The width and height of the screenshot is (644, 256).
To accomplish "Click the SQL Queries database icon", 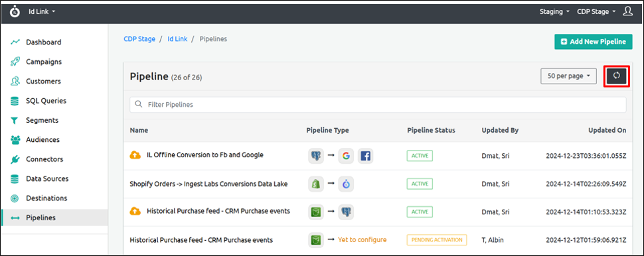I will tap(15, 101).
